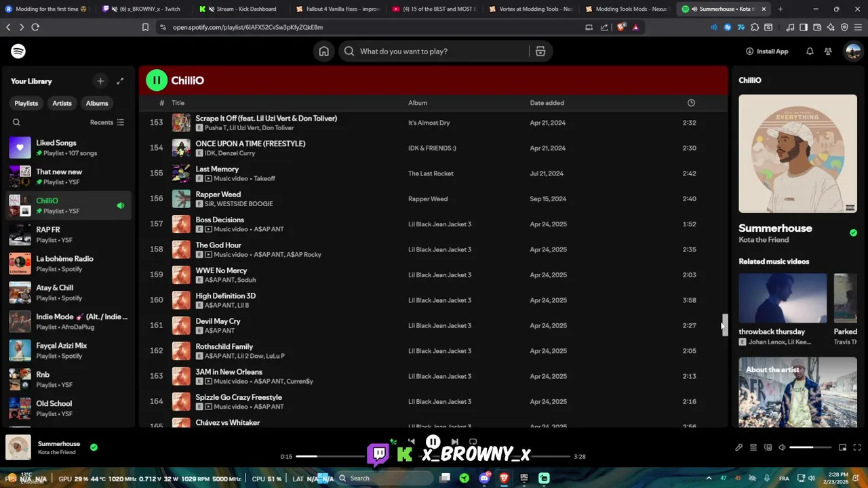Open notifications bell in Spotify
This screenshot has width=868, height=488.
click(x=810, y=51)
